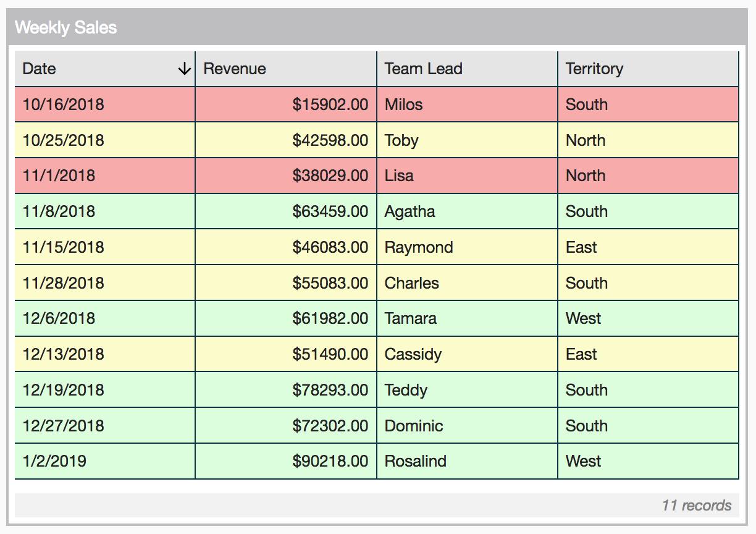756x534 pixels.
Task: Select the 10/16/2018 date cell
Action: tap(63, 104)
